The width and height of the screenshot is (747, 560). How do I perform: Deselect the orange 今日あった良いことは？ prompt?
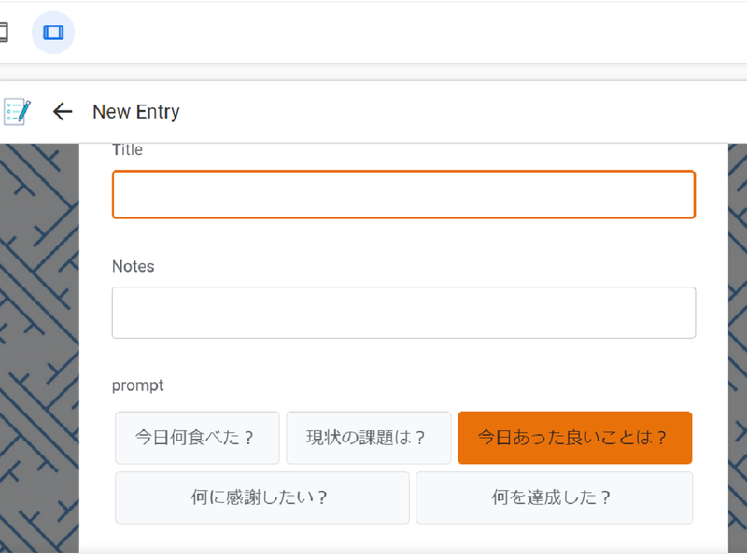574,438
